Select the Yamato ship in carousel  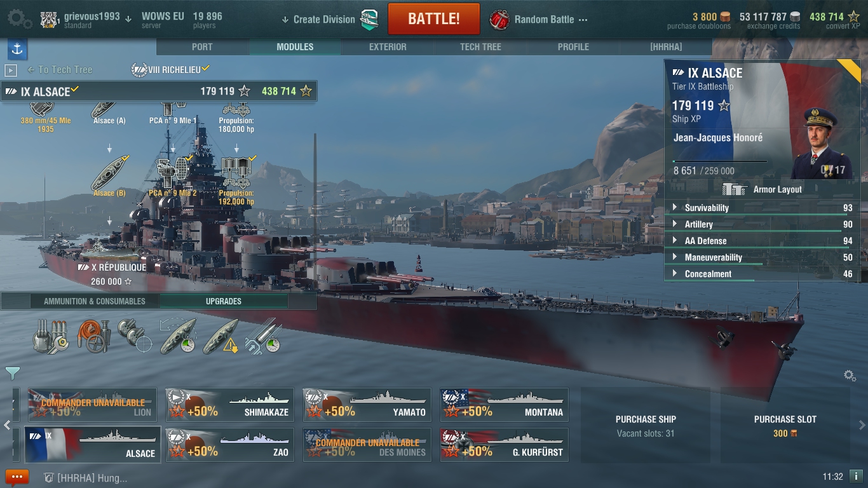pos(367,405)
